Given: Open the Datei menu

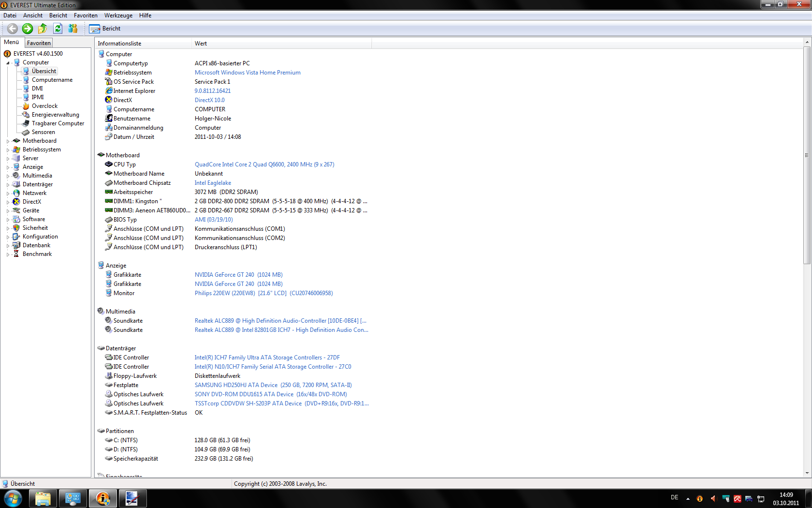Looking at the screenshot, I should (x=10, y=15).
